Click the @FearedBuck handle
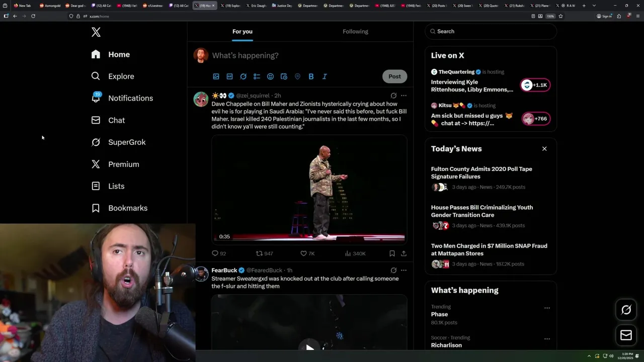 [264, 270]
